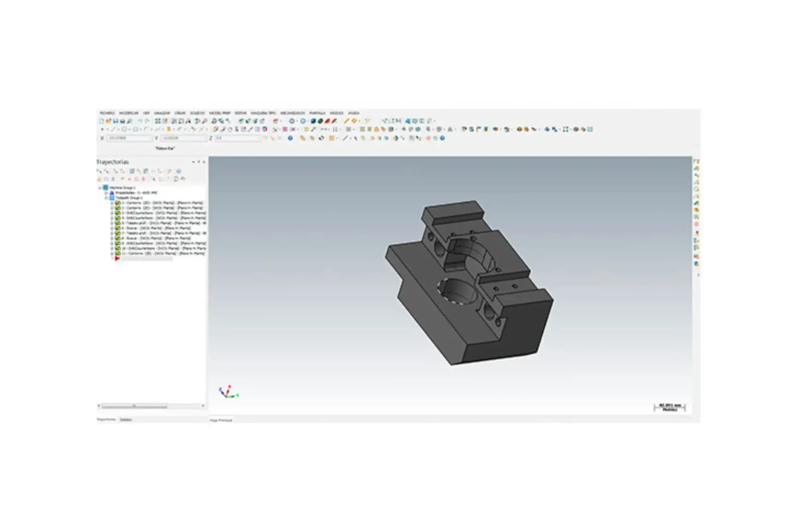The image size is (798, 532).
Task: Click the red insert arrow in operations tree
Action: click(x=118, y=258)
